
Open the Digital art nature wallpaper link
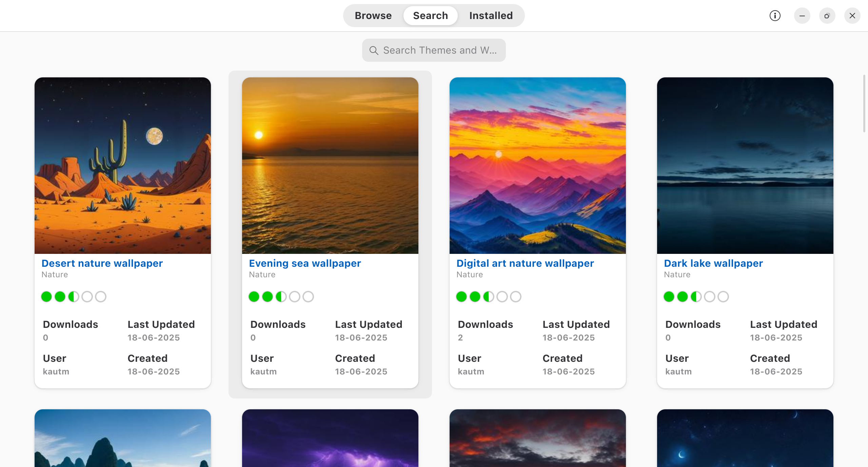[525, 263]
